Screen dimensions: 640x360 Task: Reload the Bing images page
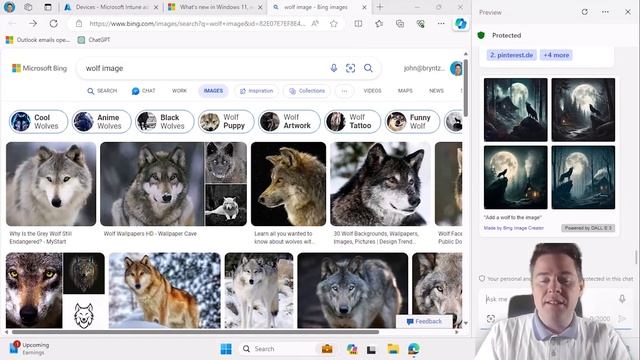tap(53, 24)
